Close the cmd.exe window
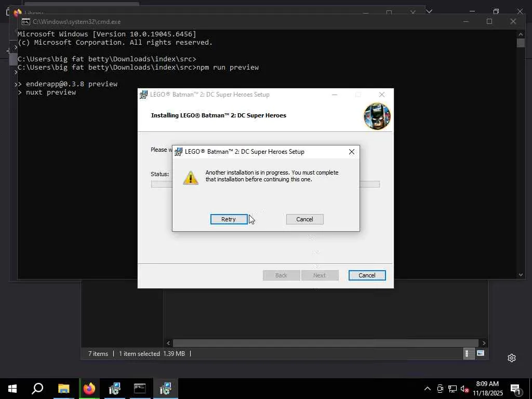532x399 pixels. [513, 21]
